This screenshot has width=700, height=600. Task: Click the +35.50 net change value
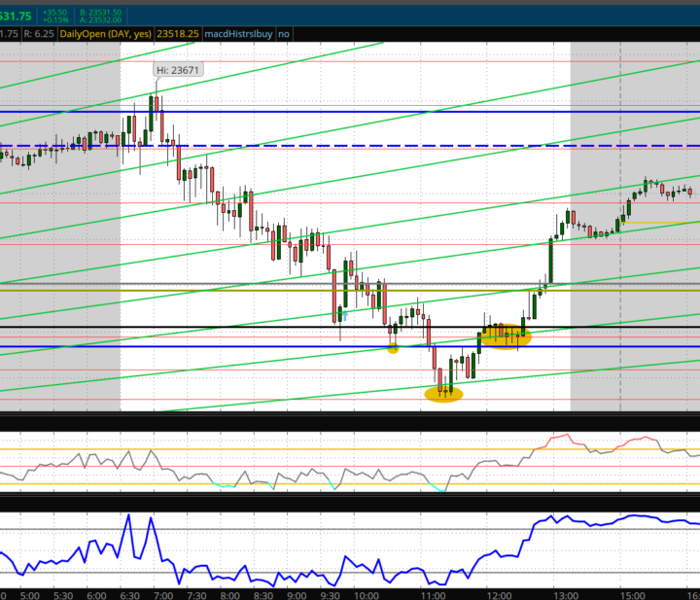point(54,13)
